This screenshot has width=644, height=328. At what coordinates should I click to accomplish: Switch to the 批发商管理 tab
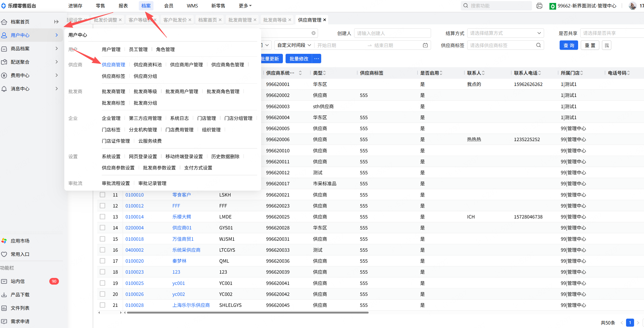click(x=240, y=20)
